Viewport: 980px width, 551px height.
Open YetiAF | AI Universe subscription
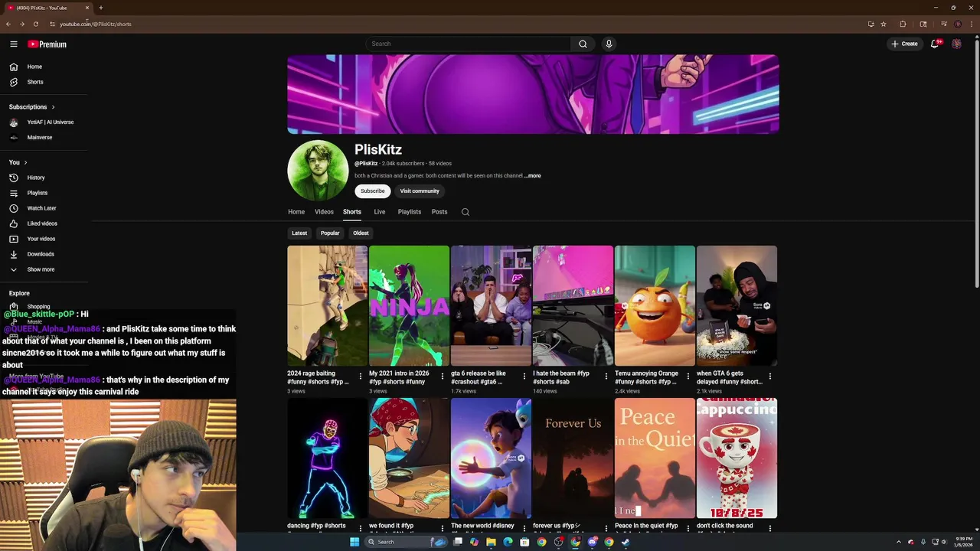pyautogui.click(x=44, y=122)
